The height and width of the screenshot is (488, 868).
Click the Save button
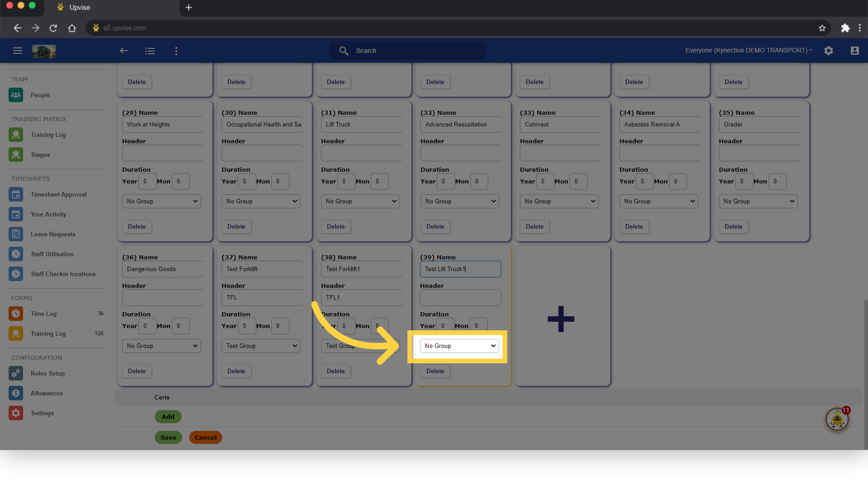[168, 437]
